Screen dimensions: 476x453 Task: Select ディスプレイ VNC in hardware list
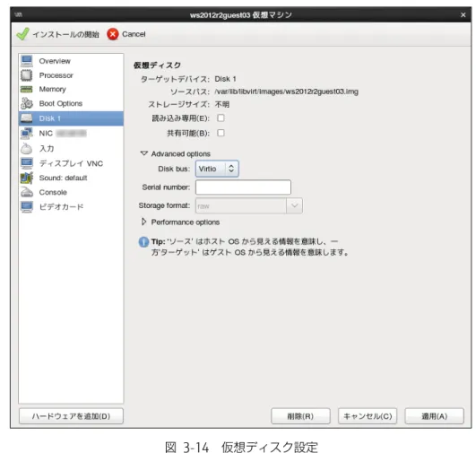(x=71, y=163)
